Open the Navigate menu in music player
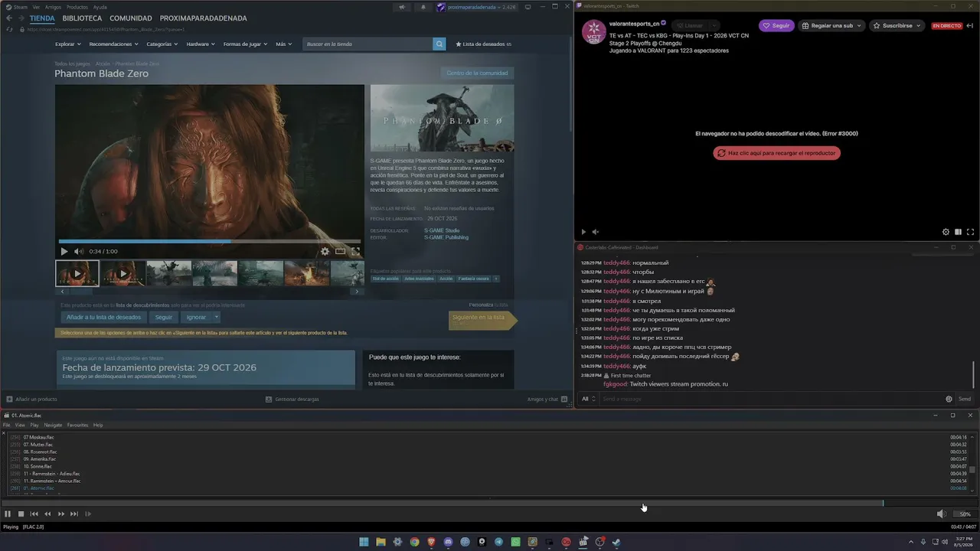Image resolution: width=980 pixels, height=551 pixels. pos(53,425)
